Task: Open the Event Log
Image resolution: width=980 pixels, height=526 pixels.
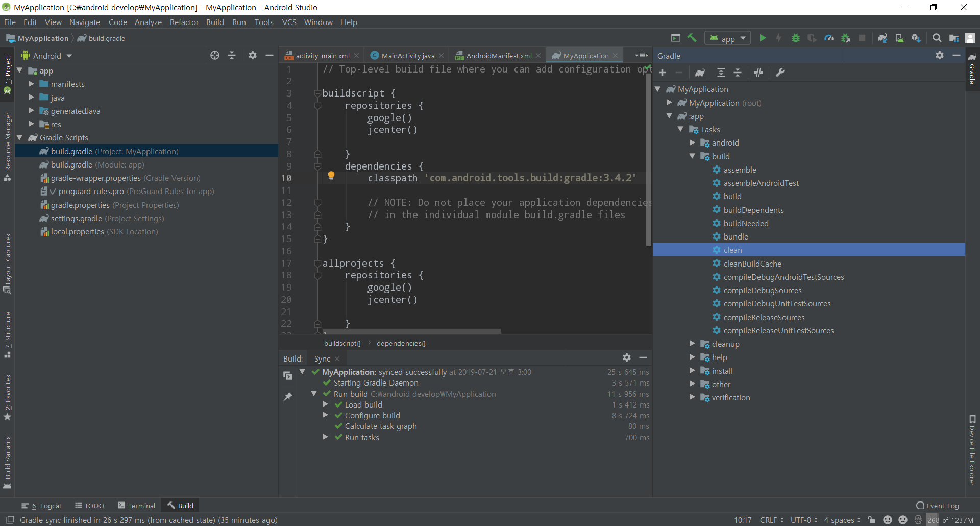Action: click(938, 506)
